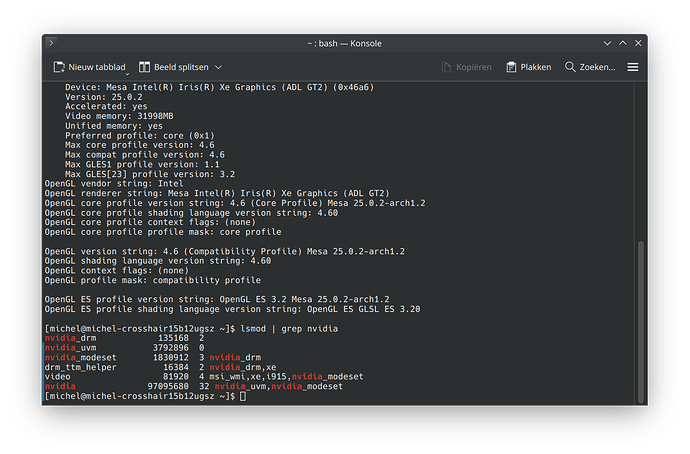Click the keep-above chevron in the title bar
The height and width of the screenshot is (454, 690).
point(623,43)
